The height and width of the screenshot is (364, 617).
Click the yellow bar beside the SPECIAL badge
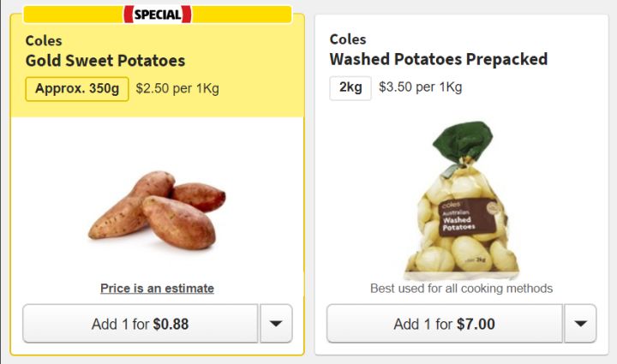point(240,14)
